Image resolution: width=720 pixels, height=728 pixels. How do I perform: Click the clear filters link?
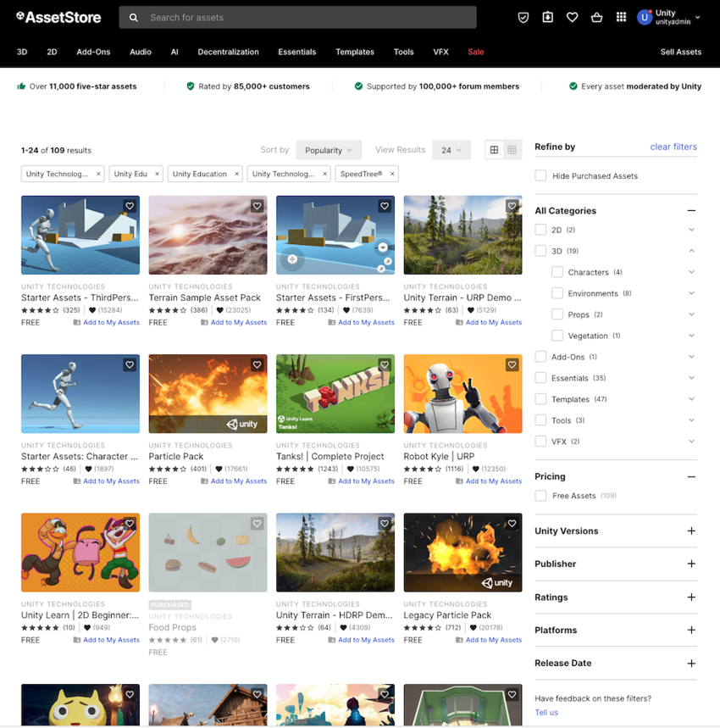pyautogui.click(x=673, y=147)
